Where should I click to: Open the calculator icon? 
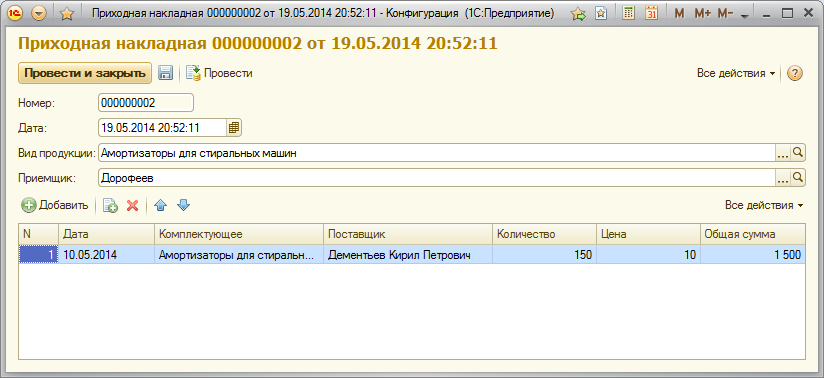628,14
